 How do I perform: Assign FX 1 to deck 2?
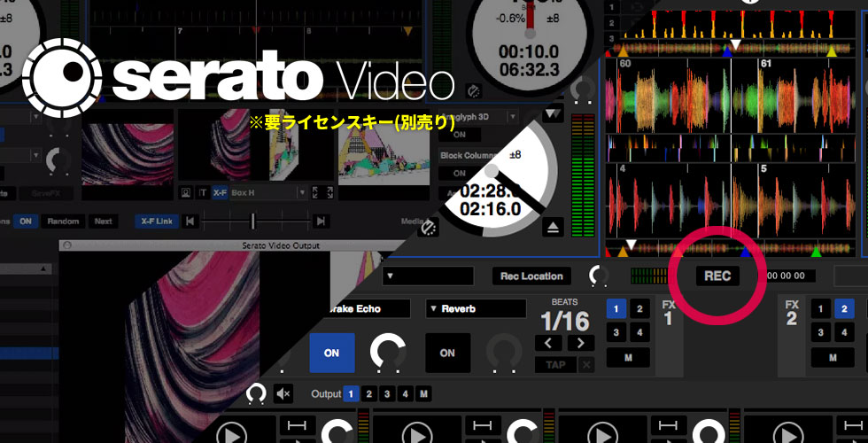(639, 309)
